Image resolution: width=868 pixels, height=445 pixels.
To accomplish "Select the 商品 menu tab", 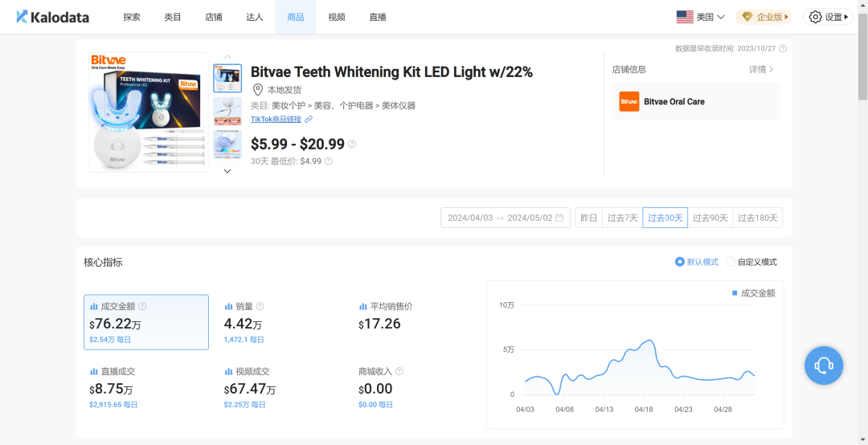I will coord(296,17).
